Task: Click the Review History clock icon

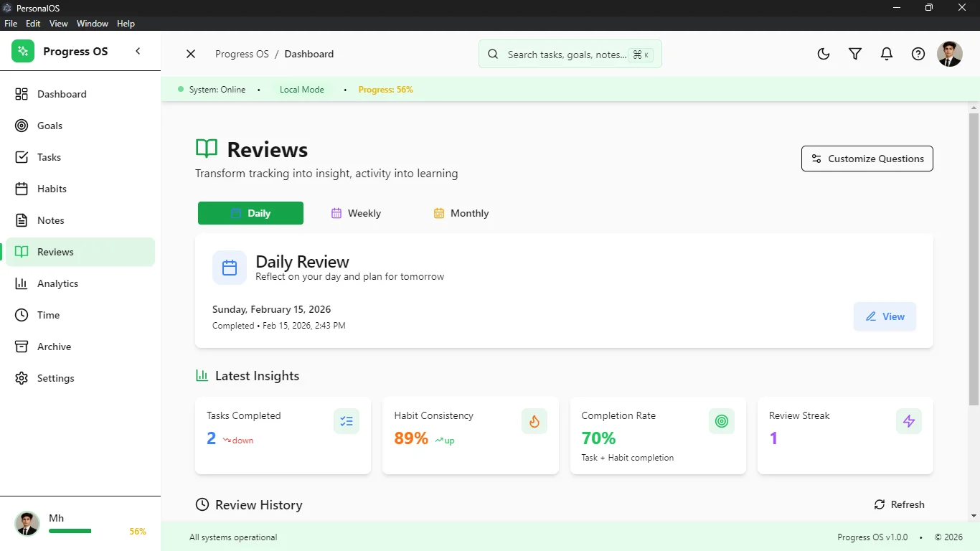Action: click(202, 504)
